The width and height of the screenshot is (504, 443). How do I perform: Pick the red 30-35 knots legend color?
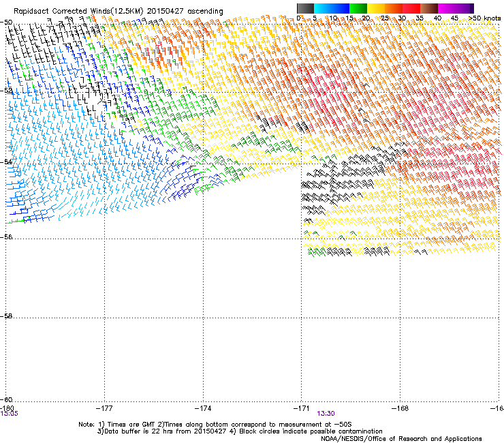pos(411,8)
